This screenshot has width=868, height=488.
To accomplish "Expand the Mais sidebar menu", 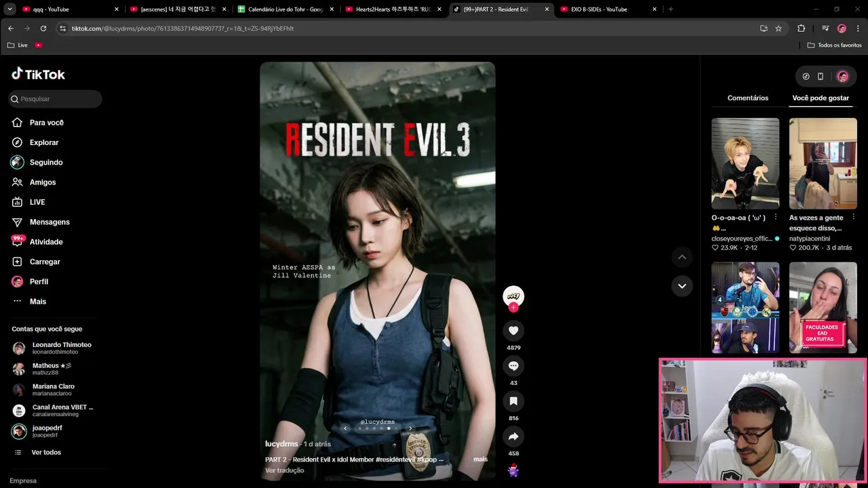I will [28, 302].
